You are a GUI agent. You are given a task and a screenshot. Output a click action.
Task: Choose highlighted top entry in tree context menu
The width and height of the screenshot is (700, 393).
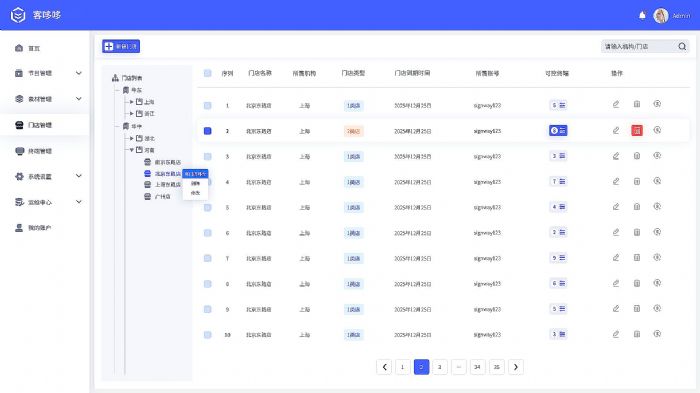pos(196,174)
